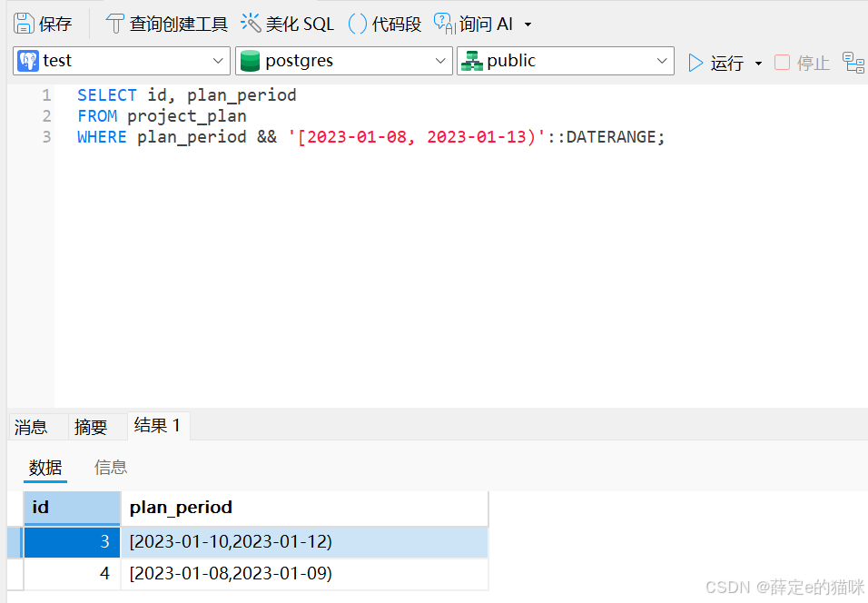Open the test connection dropdown
This screenshot has height=603, width=868.
coord(122,61)
